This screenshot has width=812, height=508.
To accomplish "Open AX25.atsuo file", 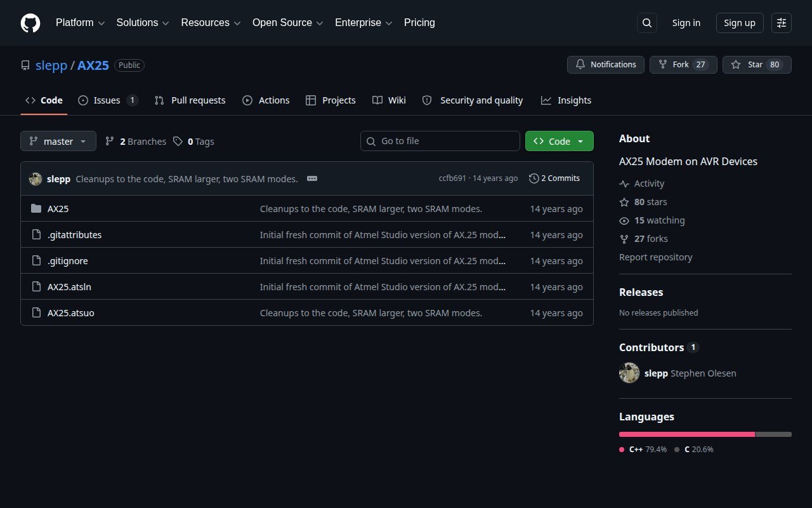I will [x=71, y=312].
